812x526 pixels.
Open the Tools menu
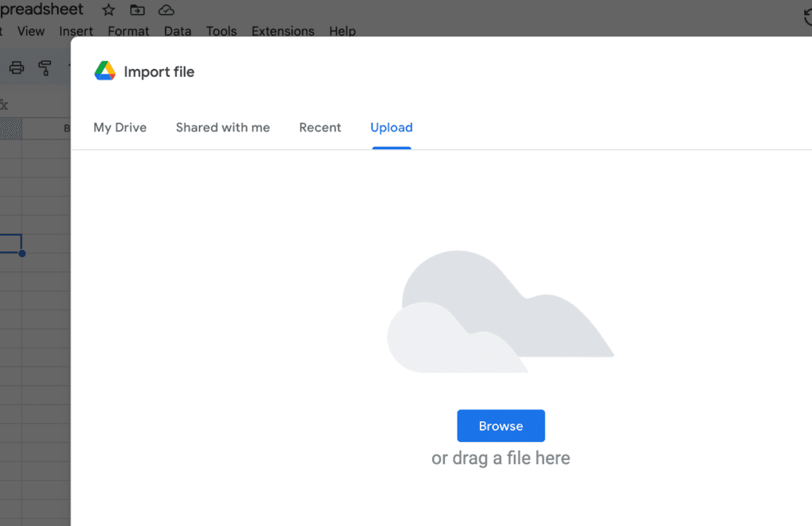pos(220,31)
